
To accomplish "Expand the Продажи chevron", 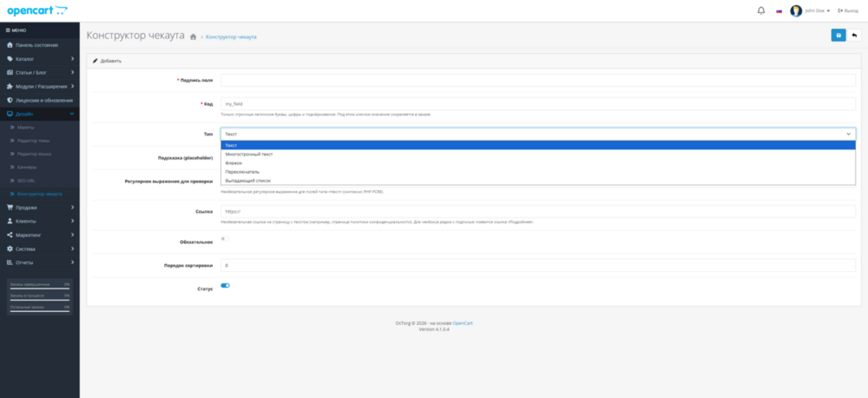I will pyautogui.click(x=73, y=208).
